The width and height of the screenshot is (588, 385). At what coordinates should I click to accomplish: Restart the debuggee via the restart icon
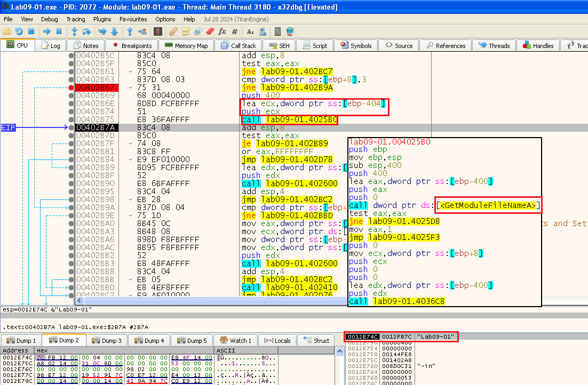(x=19, y=31)
